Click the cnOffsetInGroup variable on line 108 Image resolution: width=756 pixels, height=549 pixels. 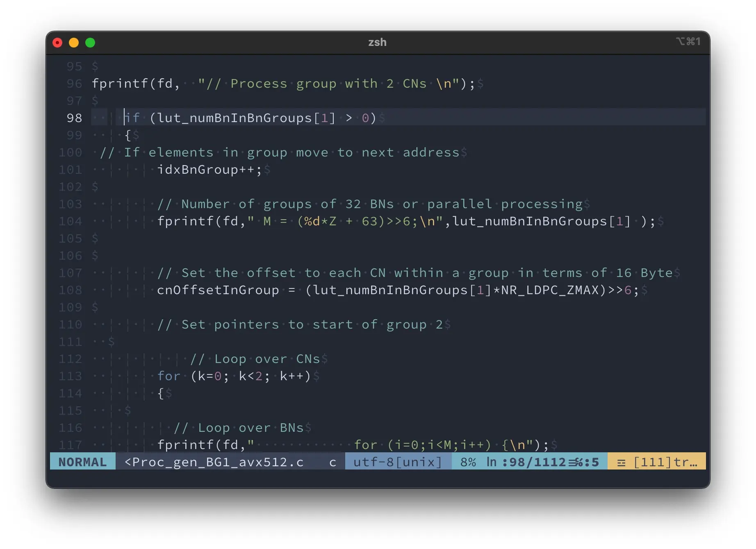[218, 290]
